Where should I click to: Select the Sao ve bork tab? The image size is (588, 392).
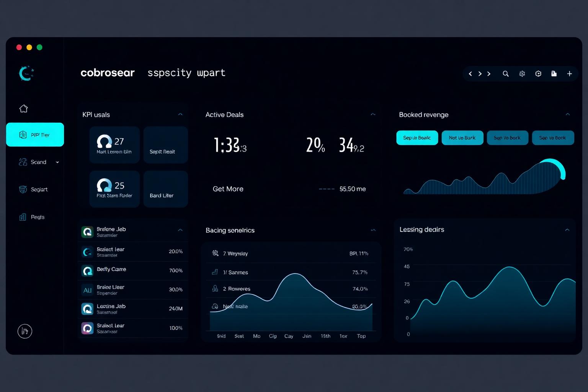[553, 138]
